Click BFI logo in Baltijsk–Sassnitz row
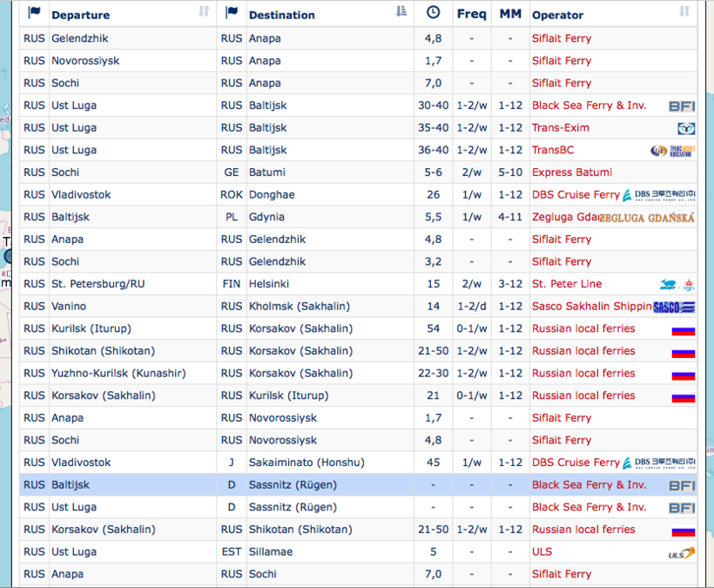714x588 pixels. pos(682,485)
